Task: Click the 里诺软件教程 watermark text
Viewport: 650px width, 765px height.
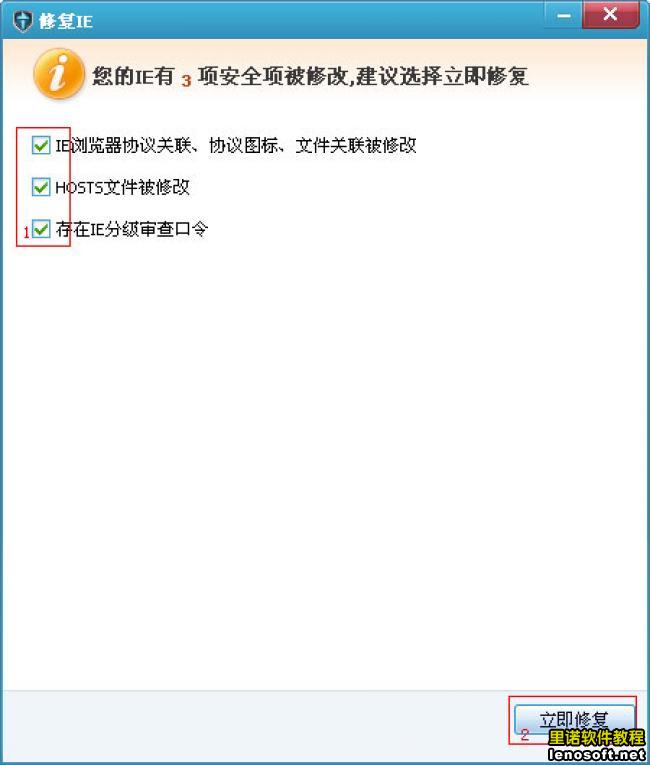Action: coord(596,737)
